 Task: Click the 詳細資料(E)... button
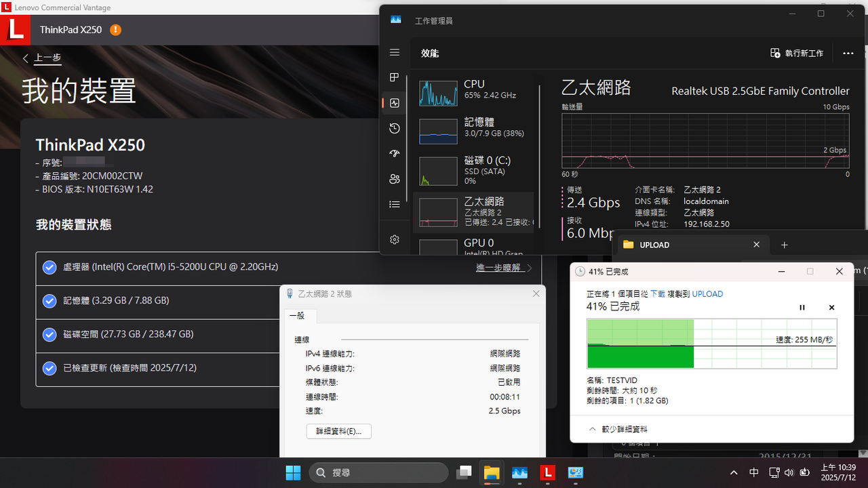tap(339, 431)
